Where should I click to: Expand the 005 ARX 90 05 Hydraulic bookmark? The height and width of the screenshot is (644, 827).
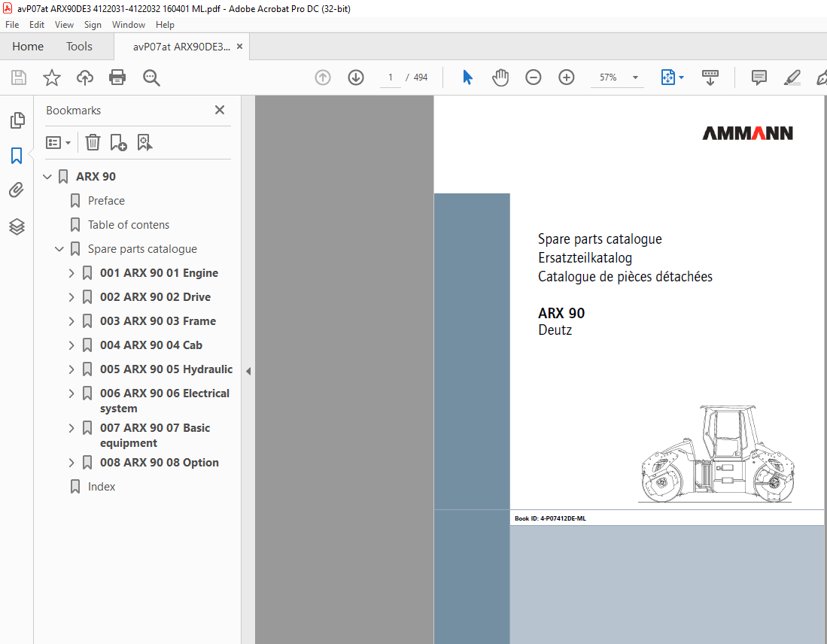coord(71,369)
